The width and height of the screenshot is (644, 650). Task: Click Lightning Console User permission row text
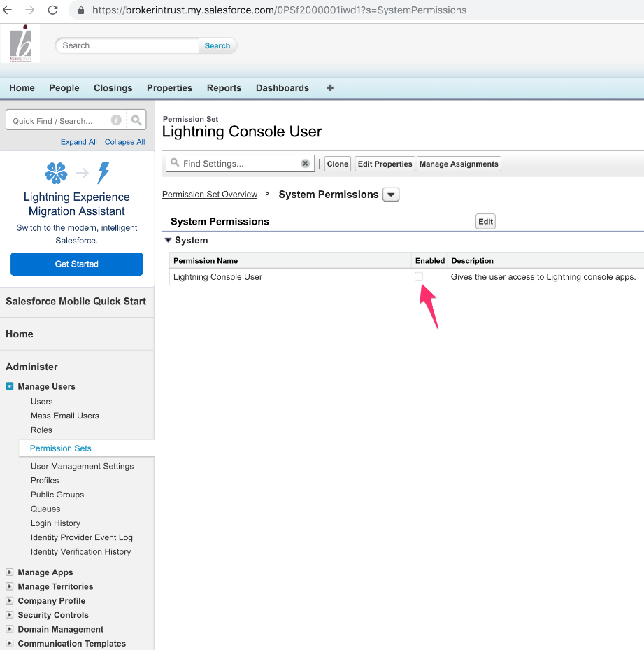pos(217,276)
